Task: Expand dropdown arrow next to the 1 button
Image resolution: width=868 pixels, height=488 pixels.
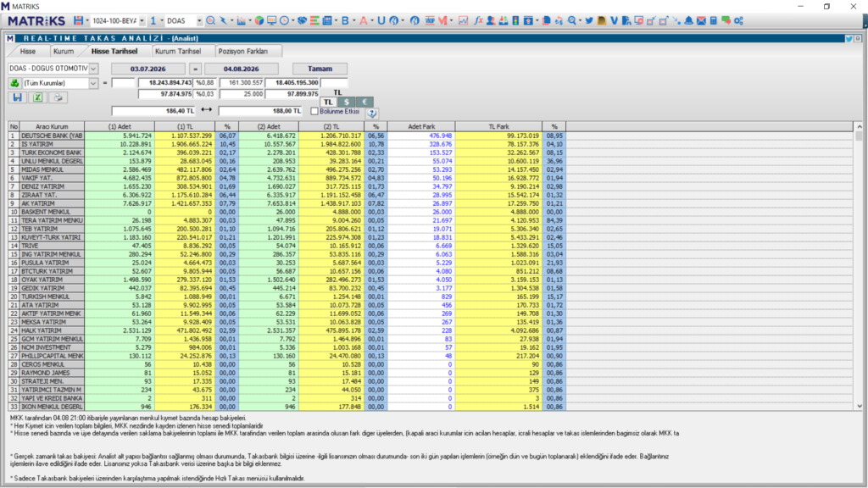Action: coord(162,20)
